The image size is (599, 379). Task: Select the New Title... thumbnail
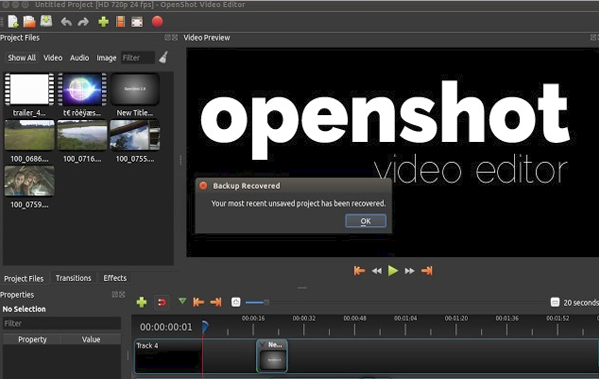(134, 89)
